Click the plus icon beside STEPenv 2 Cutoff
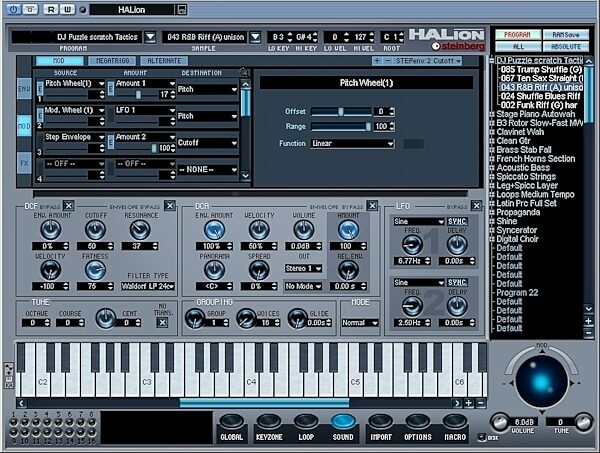This screenshot has height=453, width=600. [x=377, y=61]
